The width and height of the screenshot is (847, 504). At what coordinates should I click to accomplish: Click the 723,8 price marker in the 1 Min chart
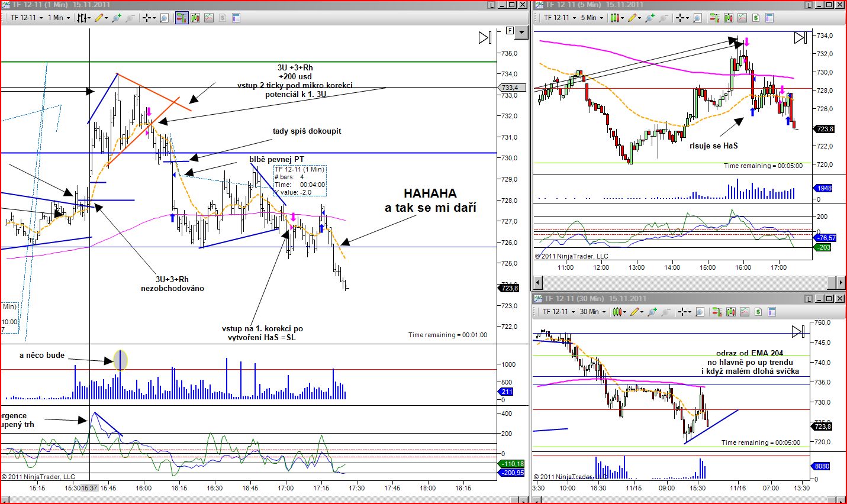[509, 288]
